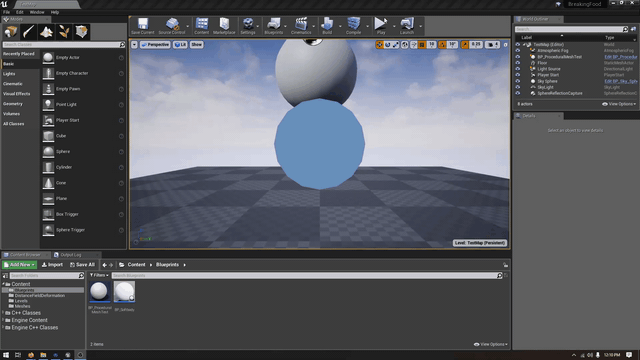This screenshot has height=360, width=640.
Task: Open the Help menu
Action: 55,12
